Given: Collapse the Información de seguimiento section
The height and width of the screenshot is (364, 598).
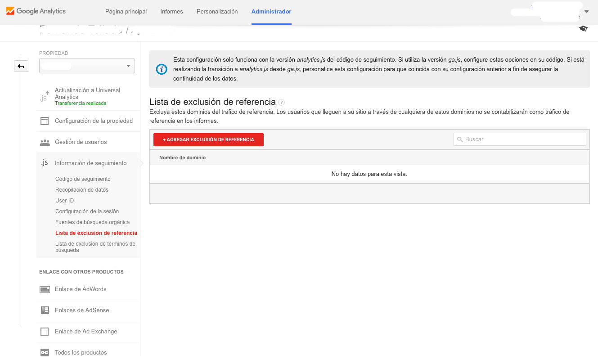Looking at the screenshot, I should point(90,163).
